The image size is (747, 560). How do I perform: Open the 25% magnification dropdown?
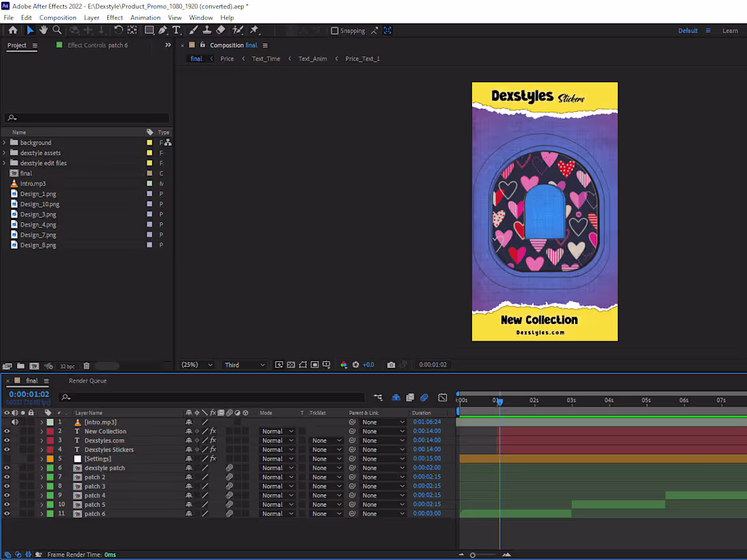coord(197,365)
